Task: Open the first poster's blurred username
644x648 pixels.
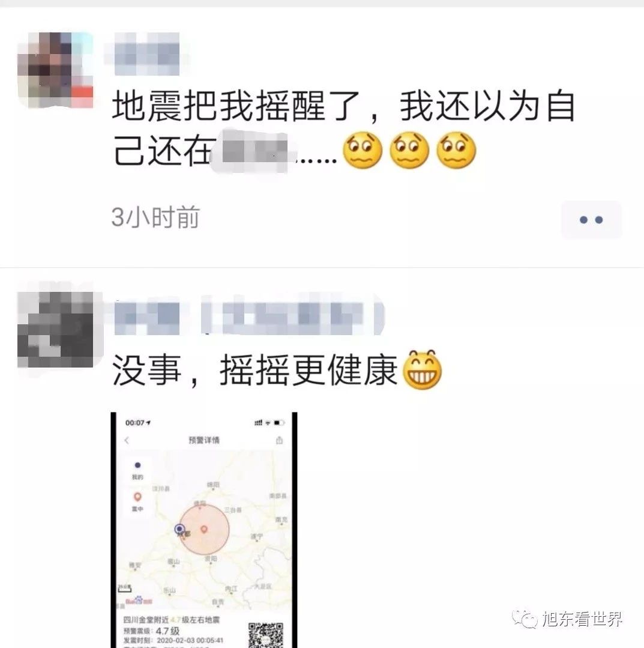Action: pyautogui.click(x=146, y=53)
